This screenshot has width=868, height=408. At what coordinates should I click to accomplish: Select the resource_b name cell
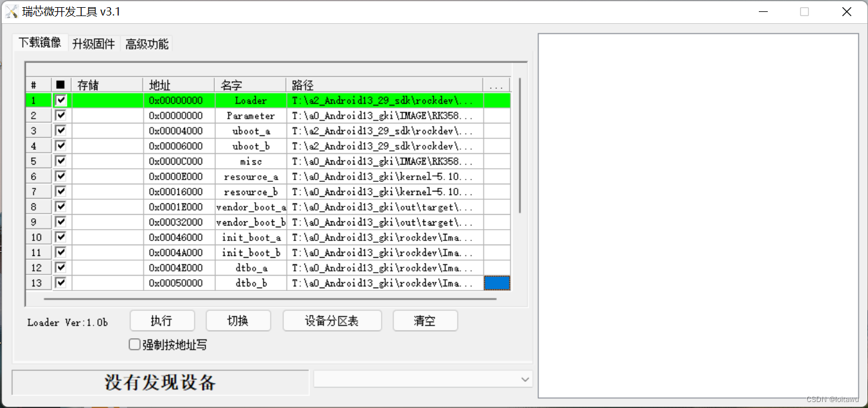coord(251,191)
